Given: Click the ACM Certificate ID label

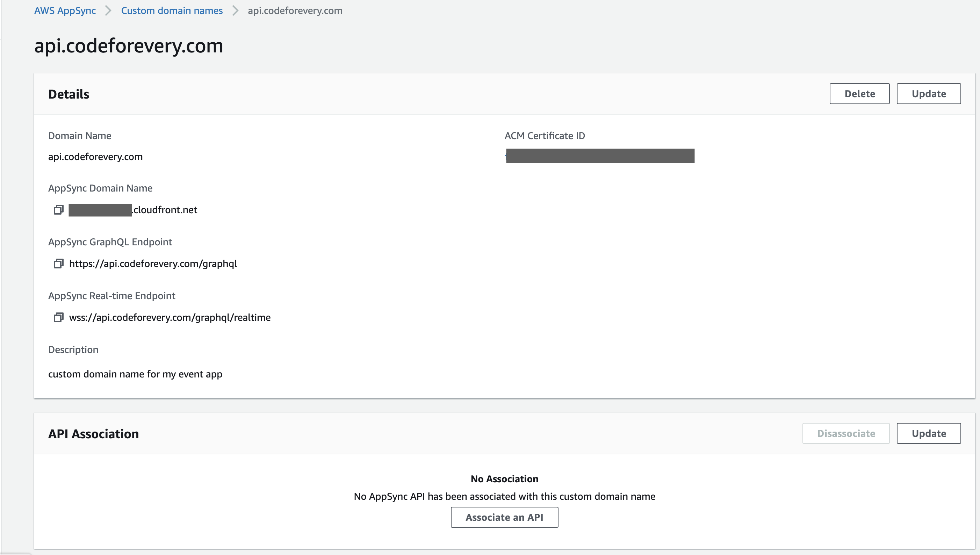Looking at the screenshot, I should coord(545,136).
